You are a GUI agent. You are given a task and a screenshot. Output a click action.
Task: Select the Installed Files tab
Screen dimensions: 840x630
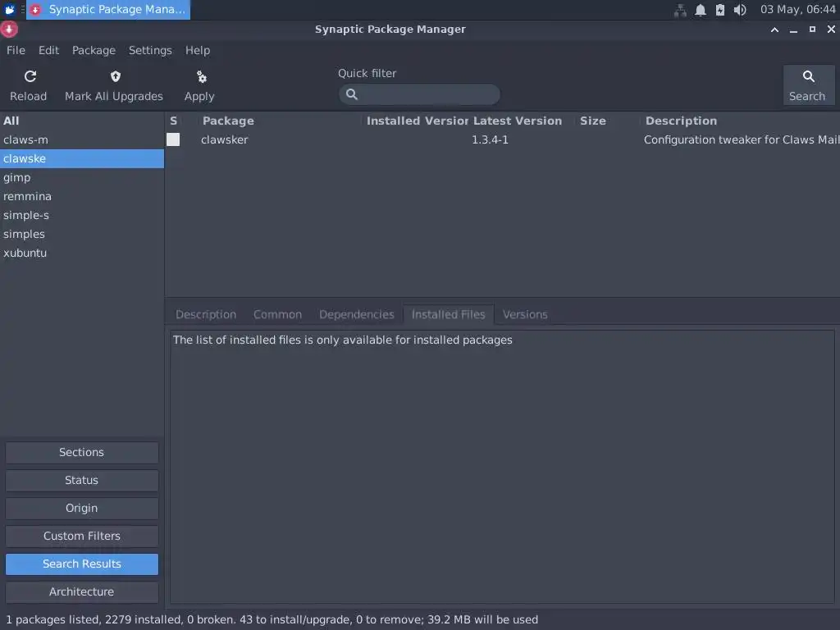click(x=449, y=314)
